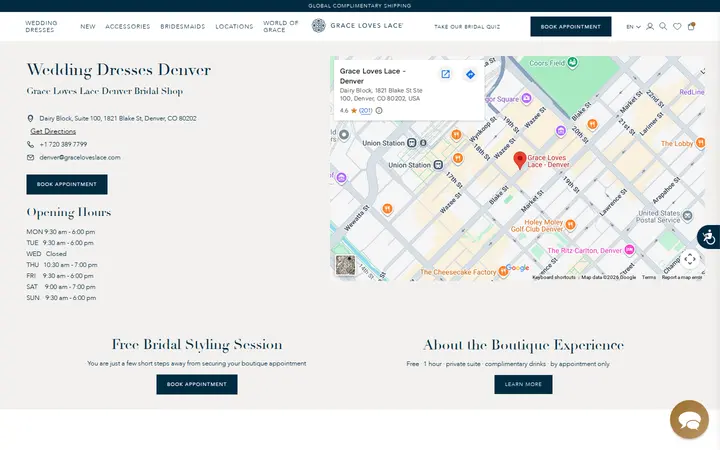Click the map camera controls button

[690, 259]
